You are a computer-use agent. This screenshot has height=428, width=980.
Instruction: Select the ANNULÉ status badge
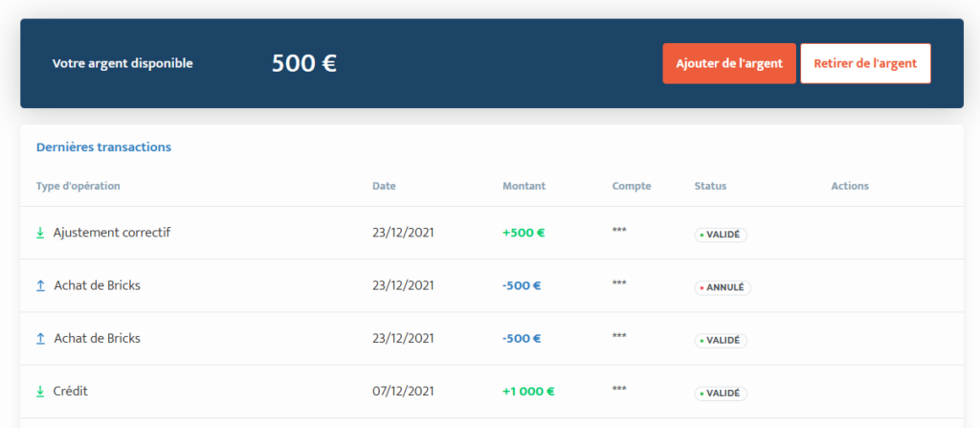[723, 288]
